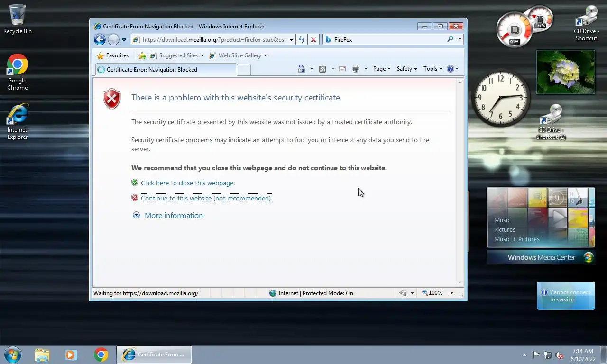
Task: Open the Safety menu
Action: (407, 69)
